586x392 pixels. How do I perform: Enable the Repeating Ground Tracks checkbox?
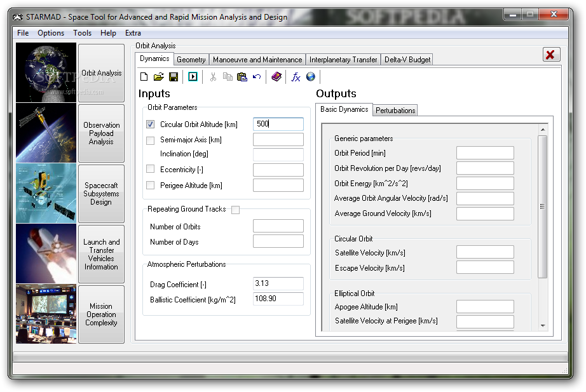click(235, 210)
